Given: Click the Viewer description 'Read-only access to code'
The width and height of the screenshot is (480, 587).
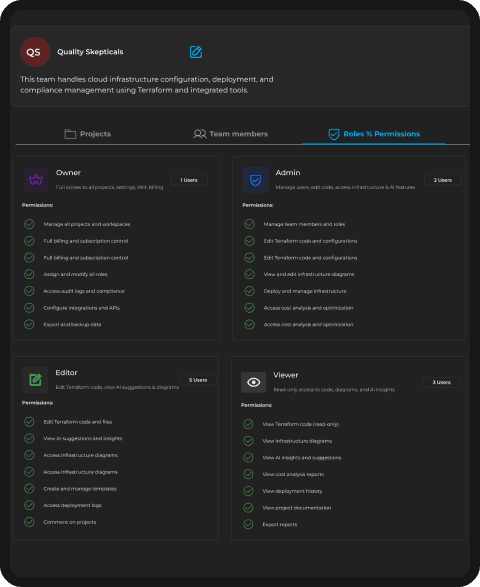Looking at the screenshot, I should [334, 389].
